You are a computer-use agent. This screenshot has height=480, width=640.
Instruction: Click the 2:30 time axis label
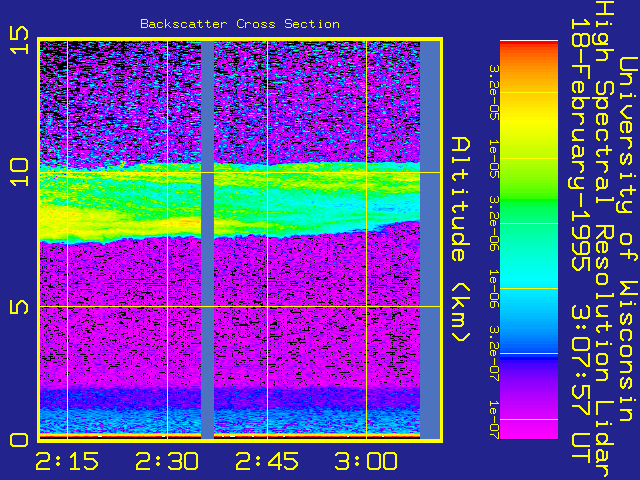167,461
